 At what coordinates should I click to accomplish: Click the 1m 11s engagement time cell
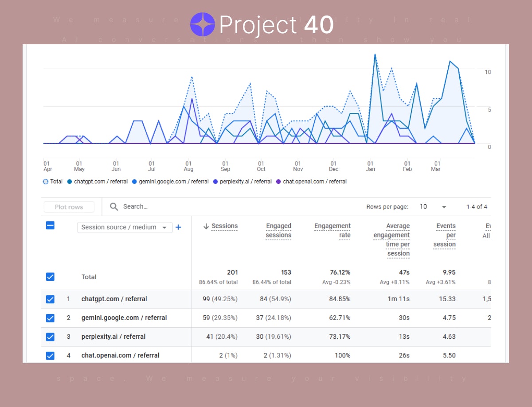pyautogui.click(x=399, y=299)
